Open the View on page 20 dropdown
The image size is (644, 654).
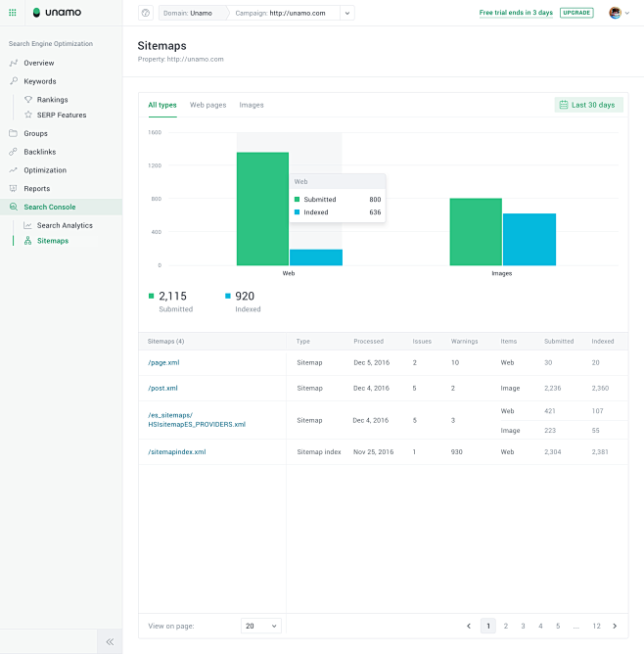coord(261,626)
